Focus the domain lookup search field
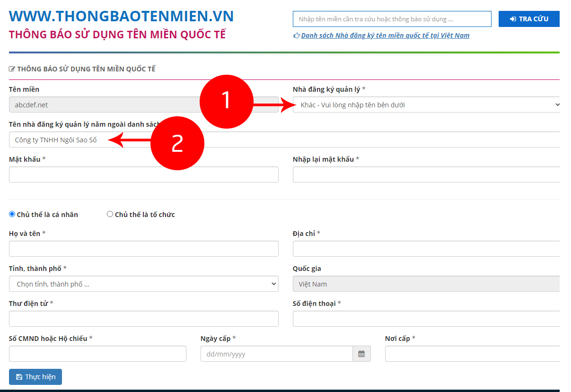571x392 pixels. click(392, 19)
